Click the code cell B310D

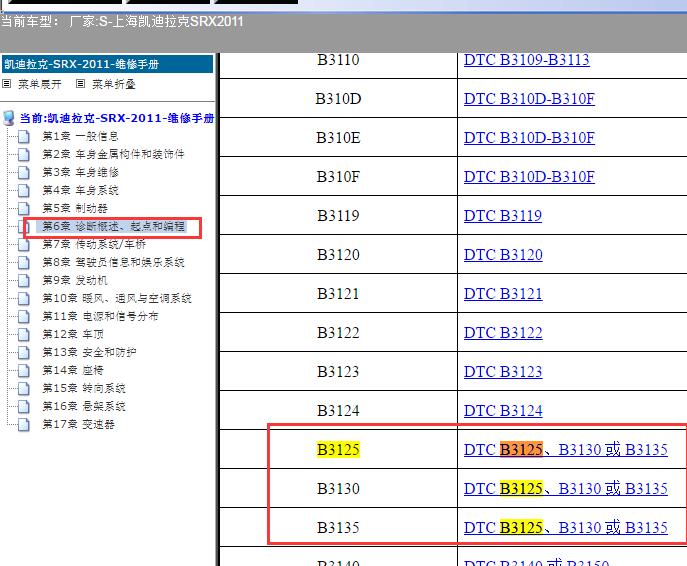click(x=338, y=99)
